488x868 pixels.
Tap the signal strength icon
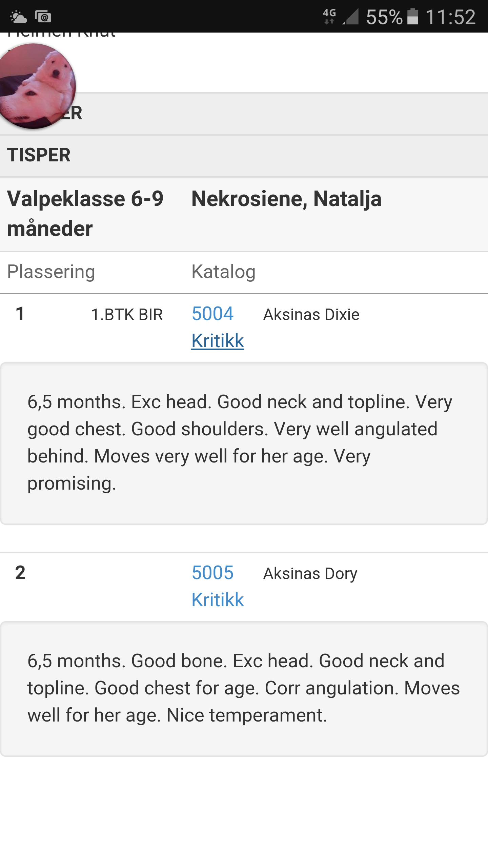(350, 17)
